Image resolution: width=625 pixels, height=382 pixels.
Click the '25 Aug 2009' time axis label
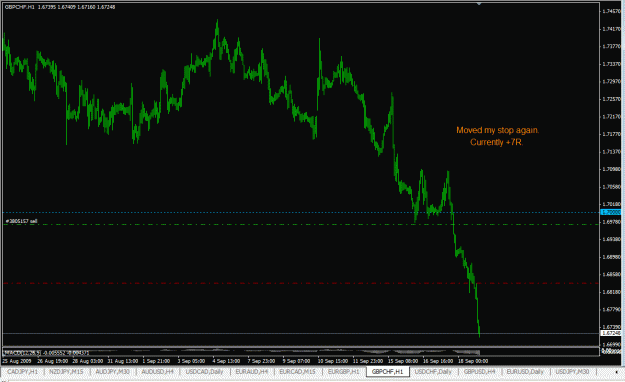tap(16, 361)
